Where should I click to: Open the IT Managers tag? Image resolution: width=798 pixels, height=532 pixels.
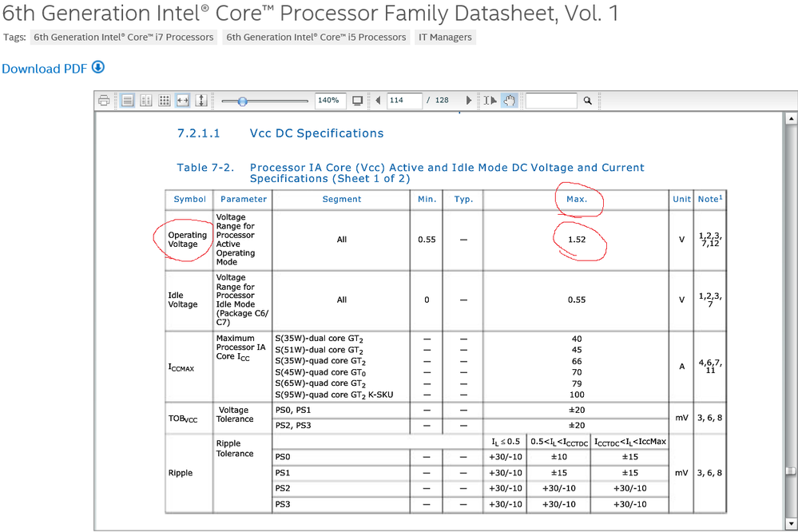coord(445,38)
